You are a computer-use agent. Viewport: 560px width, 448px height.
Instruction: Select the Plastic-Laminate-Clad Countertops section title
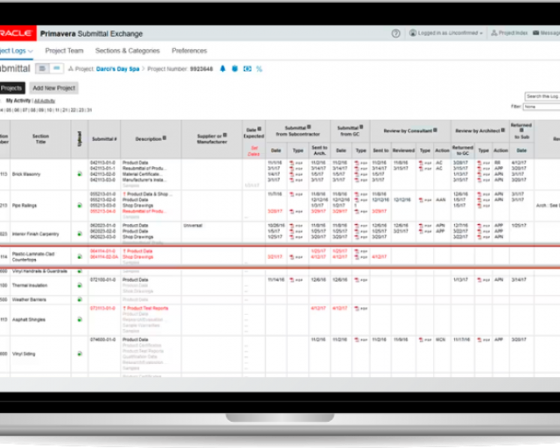click(x=33, y=257)
